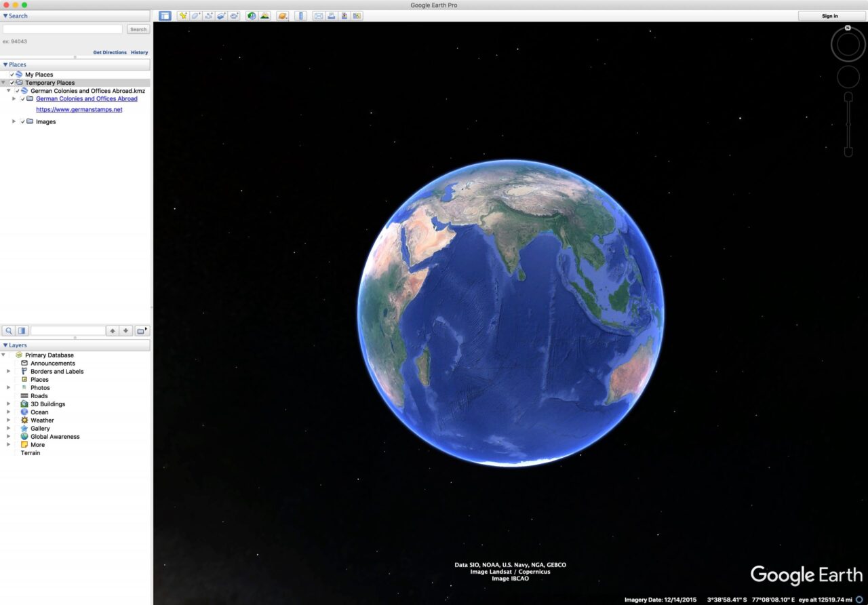Uncheck the Temporary Places checkbox
This screenshot has width=868, height=605.
coord(12,82)
